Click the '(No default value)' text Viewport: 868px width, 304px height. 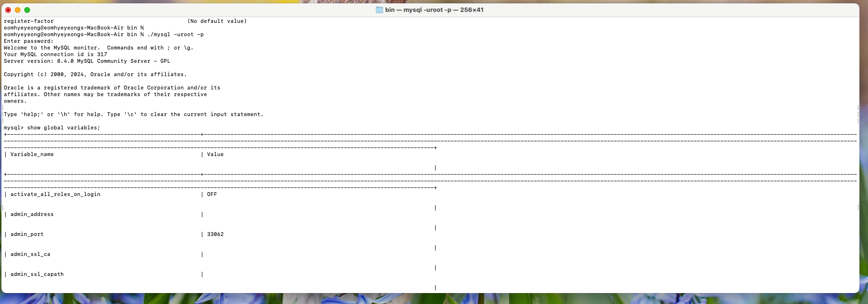[x=217, y=21]
